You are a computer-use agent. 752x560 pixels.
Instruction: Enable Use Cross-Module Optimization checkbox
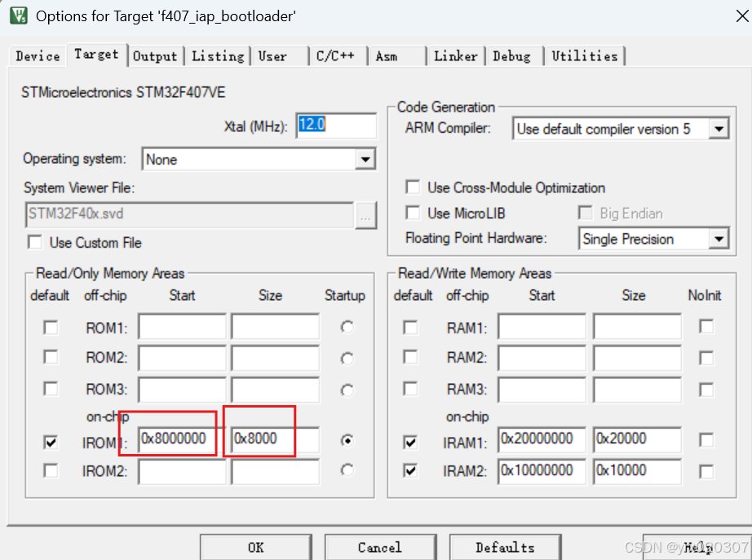pos(413,187)
